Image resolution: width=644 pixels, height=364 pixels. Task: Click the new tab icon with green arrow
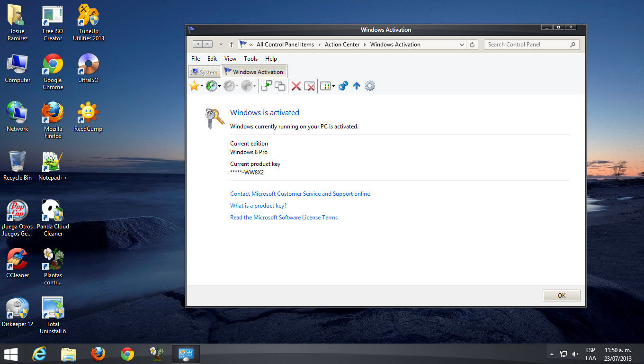(x=267, y=86)
